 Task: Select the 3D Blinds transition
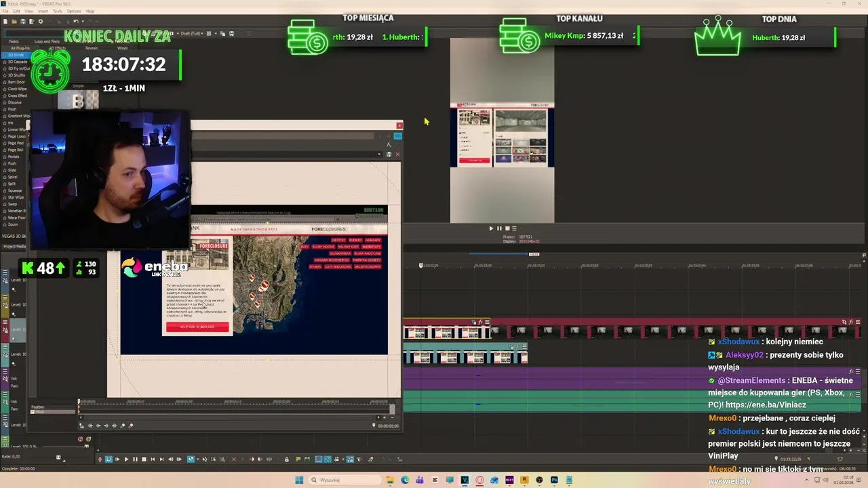[17, 55]
